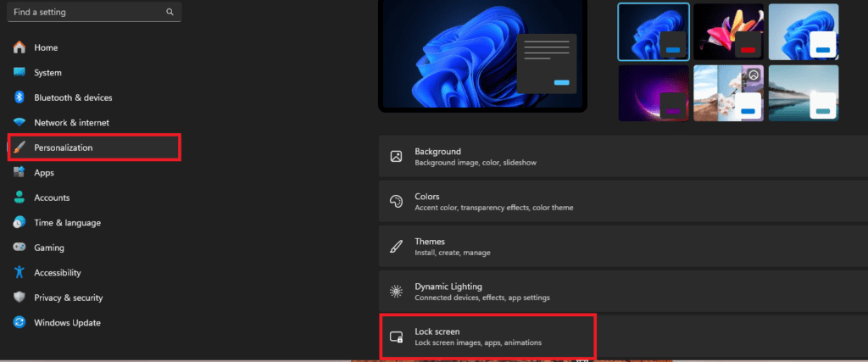Screen dimensions: 868x362
Task: Click the Accounts person icon
Action: (19, 198)
